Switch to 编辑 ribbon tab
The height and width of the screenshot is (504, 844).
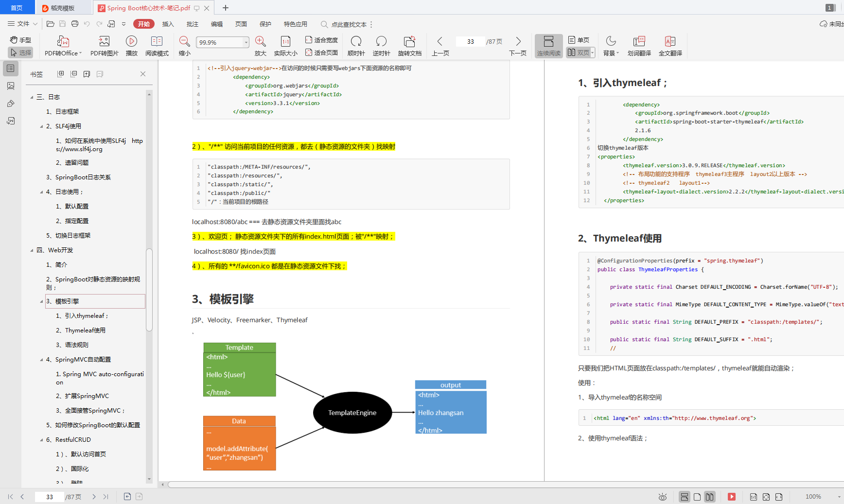click(217, 24)
